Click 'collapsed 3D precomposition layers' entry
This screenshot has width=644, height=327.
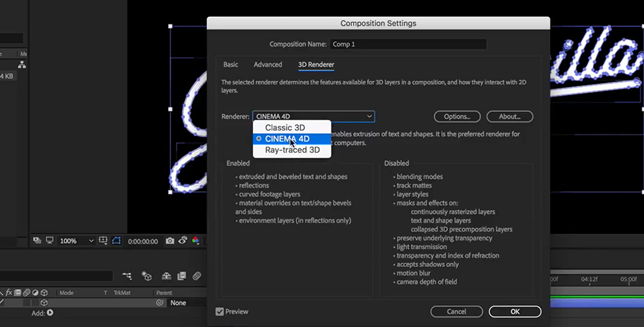[462, 230]
